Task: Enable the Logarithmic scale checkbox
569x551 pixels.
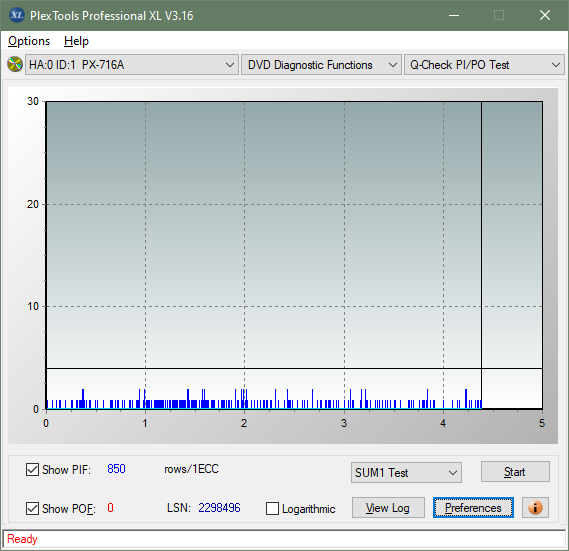Action: [272, 509]
